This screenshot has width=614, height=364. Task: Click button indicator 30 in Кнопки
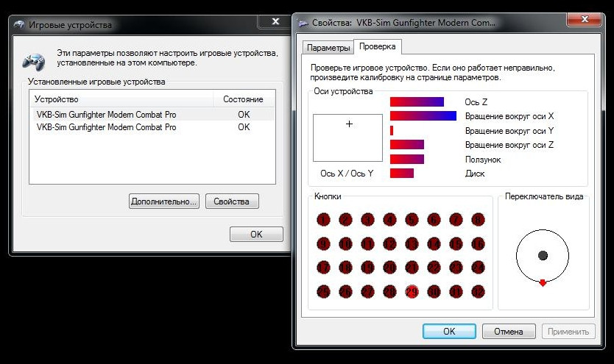click(434, 292)
